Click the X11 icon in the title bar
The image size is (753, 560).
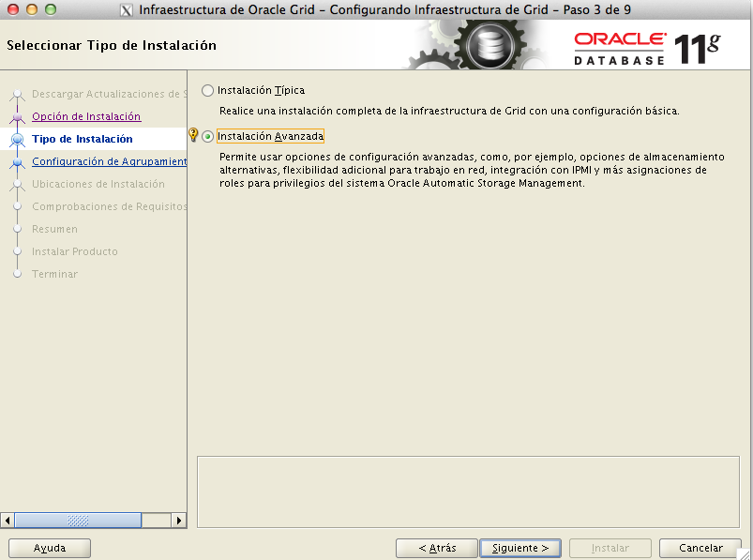coord(128,10)
